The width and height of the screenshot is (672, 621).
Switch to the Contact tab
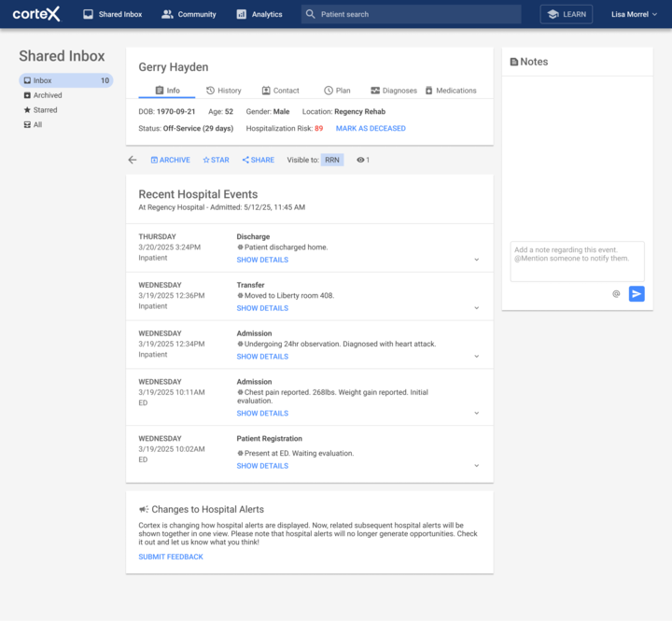point(280,91)
